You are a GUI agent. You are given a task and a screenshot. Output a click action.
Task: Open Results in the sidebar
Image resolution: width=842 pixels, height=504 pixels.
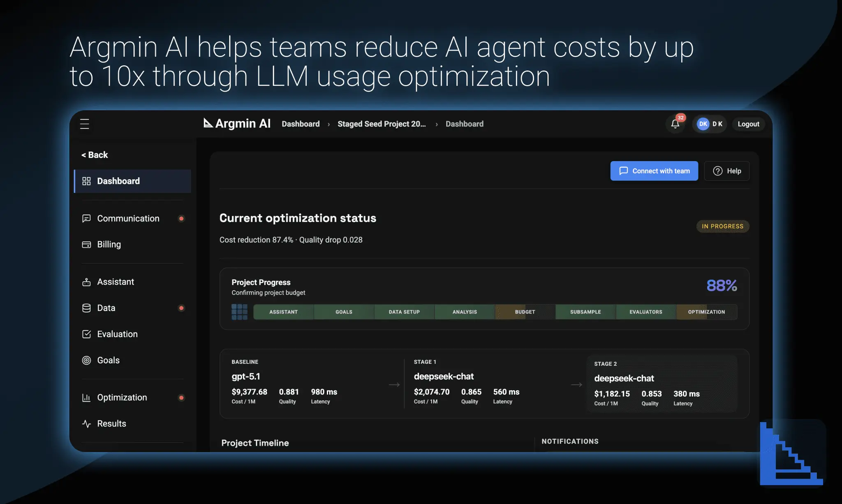pos(132,423)
